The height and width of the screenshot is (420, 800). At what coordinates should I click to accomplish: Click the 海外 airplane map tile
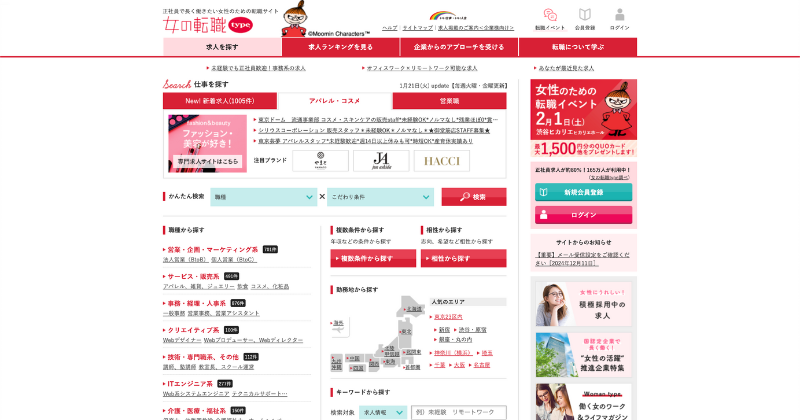coord(339,326)
